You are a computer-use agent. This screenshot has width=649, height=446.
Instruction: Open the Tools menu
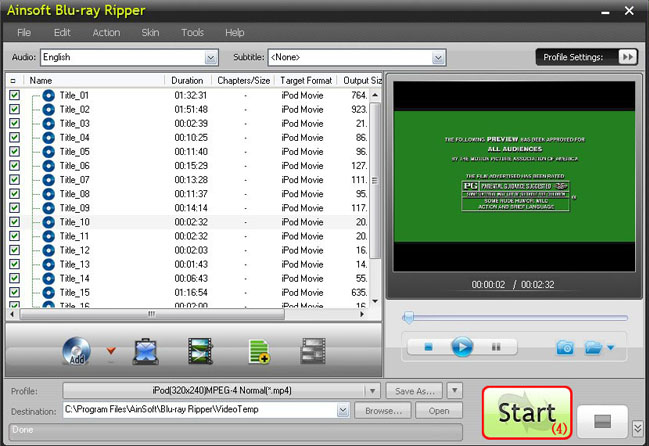coord(192,33)
